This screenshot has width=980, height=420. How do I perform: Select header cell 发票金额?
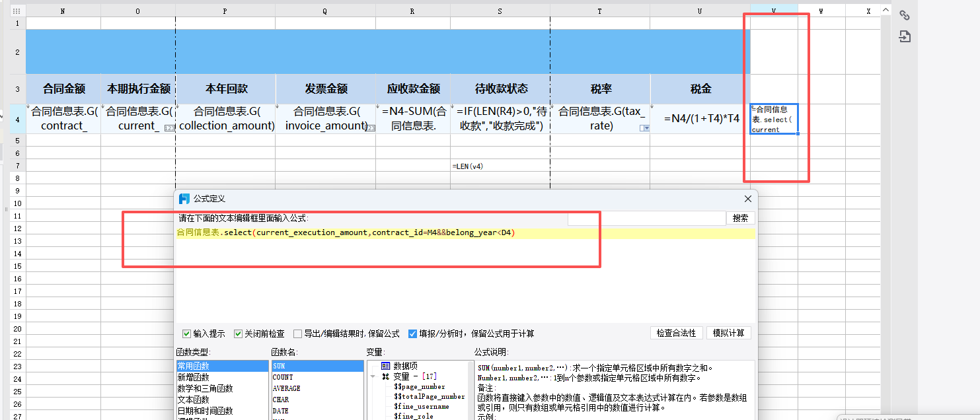click(x=325, y=89)
